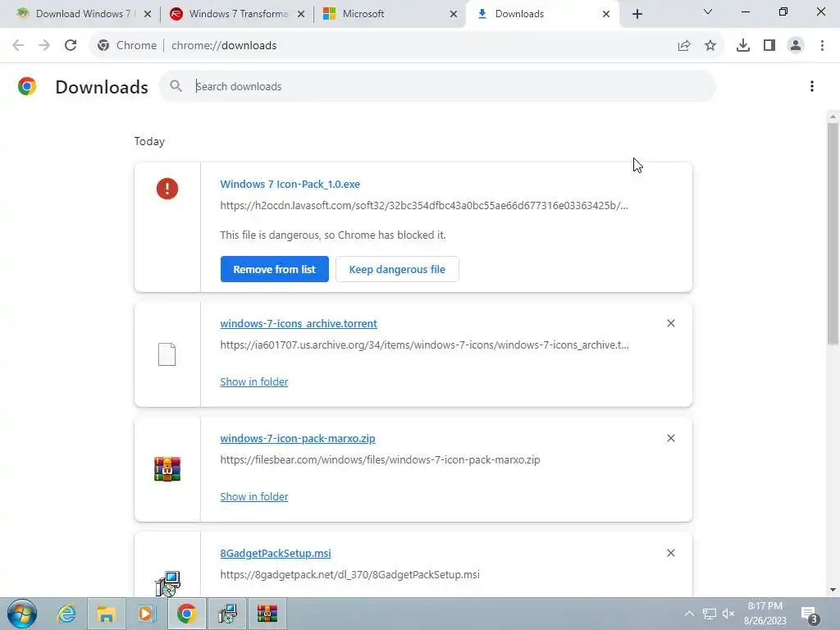This screenshot has width=840, height=630.
Task: Click Remove from list button
Action: coord(274,269)
